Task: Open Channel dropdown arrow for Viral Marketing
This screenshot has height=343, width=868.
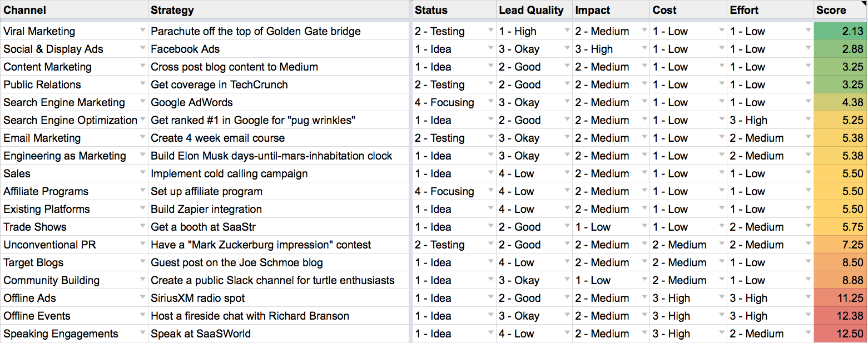Action: (143, 31)
